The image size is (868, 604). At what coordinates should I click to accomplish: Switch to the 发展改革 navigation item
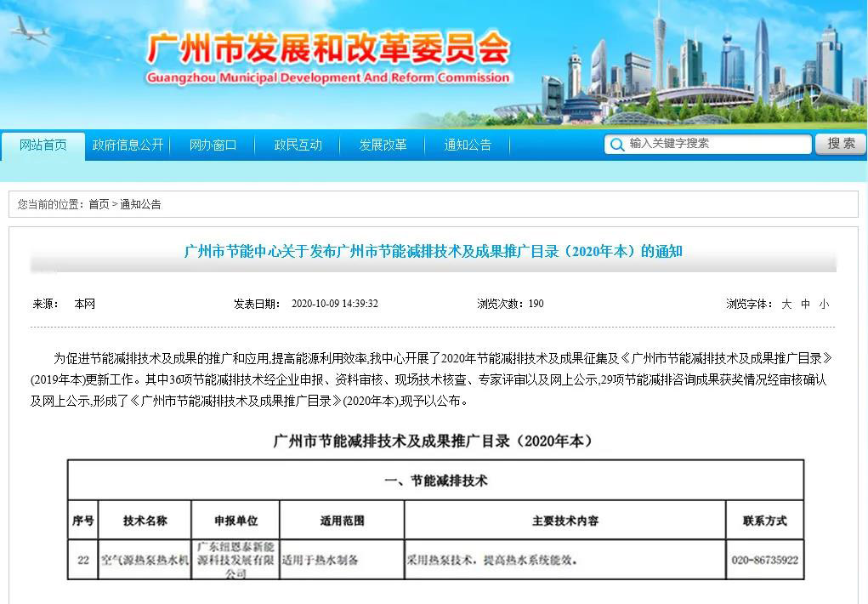point(383,145)
